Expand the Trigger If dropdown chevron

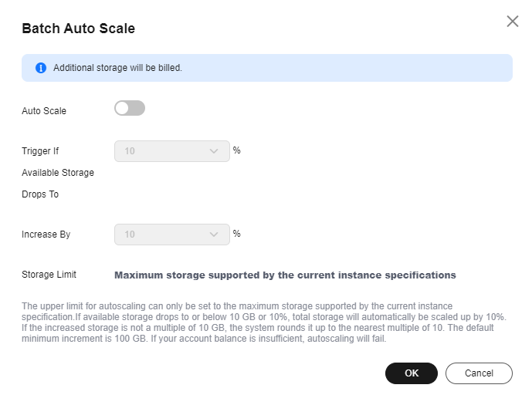[x=214, y=151]
